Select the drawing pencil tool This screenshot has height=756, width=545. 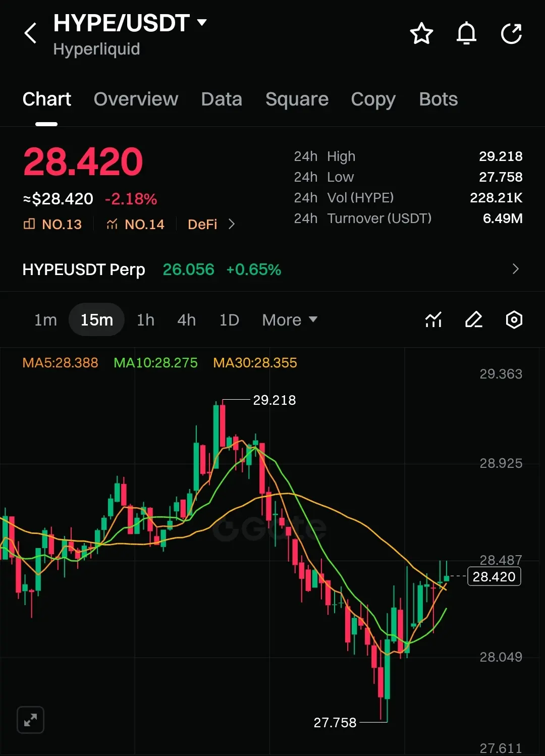[473, 319]
